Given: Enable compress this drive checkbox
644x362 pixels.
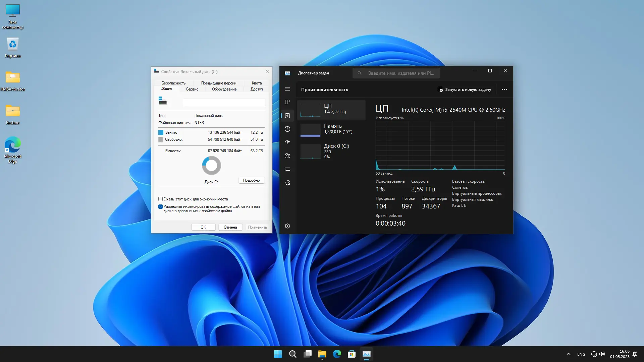Looking at the screenshot, I should [161, 199].
